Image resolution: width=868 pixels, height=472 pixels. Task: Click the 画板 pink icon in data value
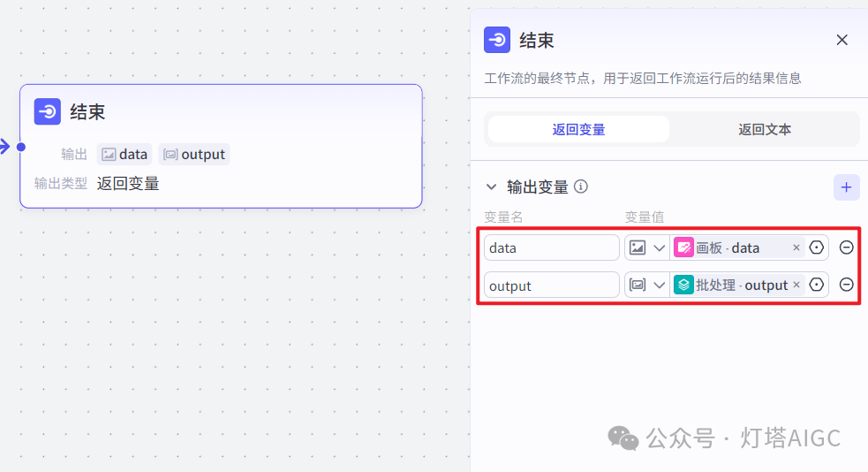click(x=683, y=247)
